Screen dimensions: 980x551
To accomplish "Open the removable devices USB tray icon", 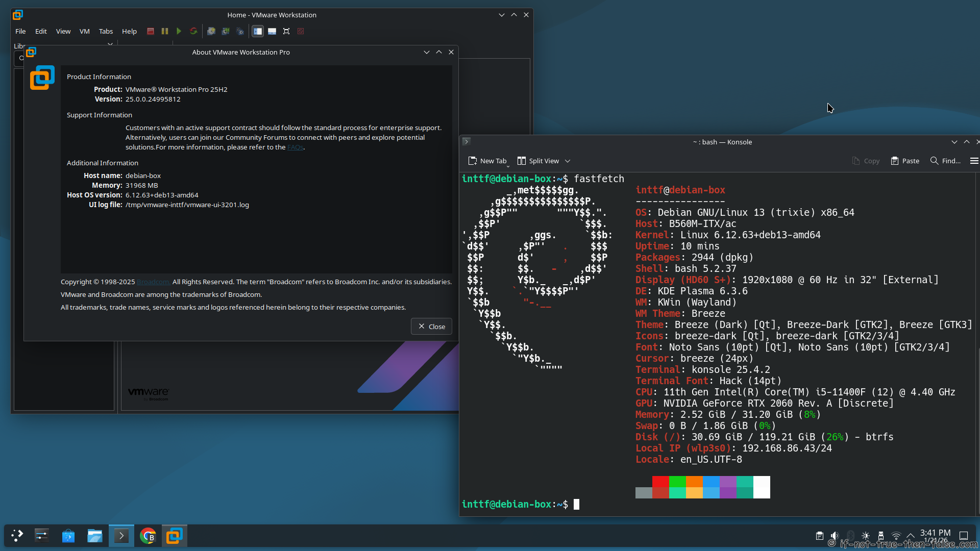I will [881, 536].
